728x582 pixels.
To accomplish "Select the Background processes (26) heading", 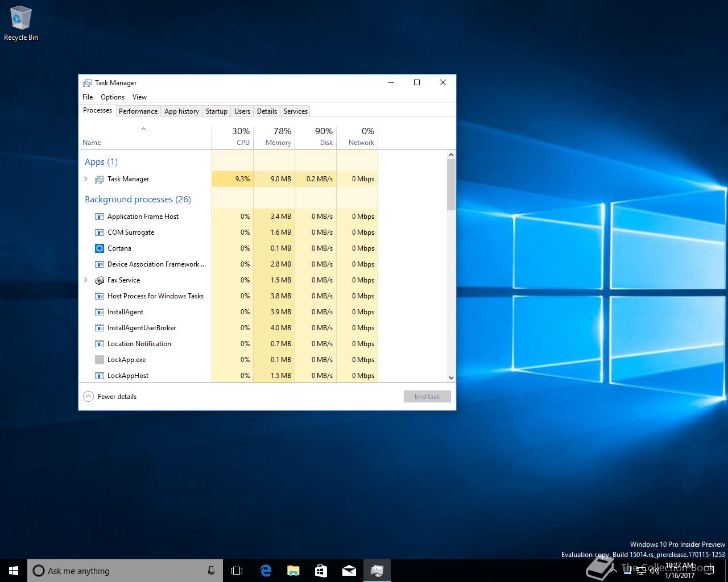I will click(x=138, y=199).
